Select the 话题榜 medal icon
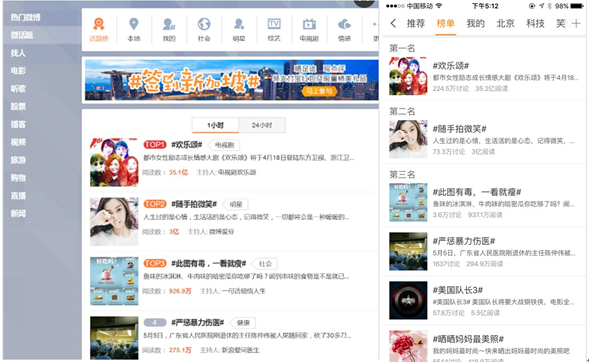Viewport: 589px width, 362px height. coord(99,24)
